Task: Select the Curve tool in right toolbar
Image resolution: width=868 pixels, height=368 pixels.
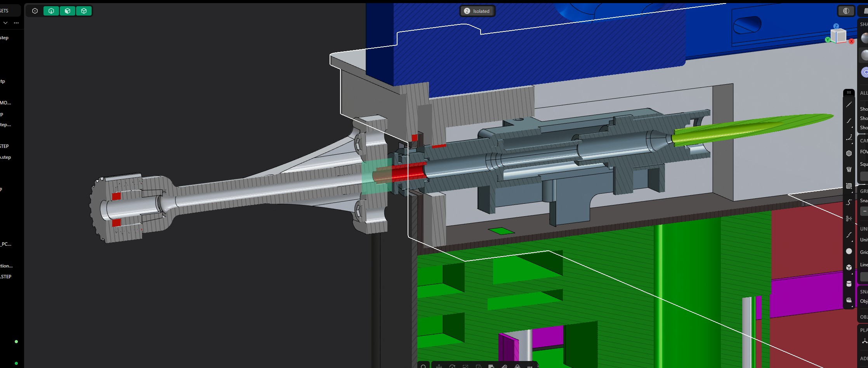Action: pos(849,121)
